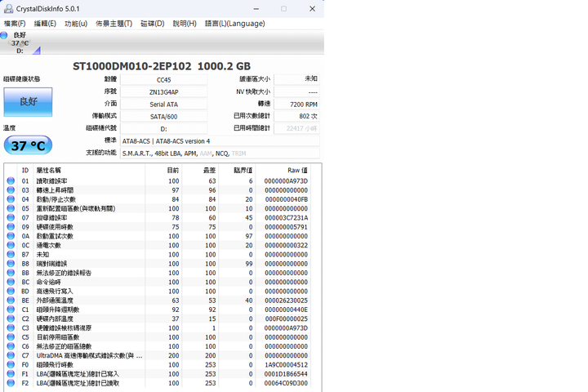Click the transfer mode field SATA/600

pos(164,117)
